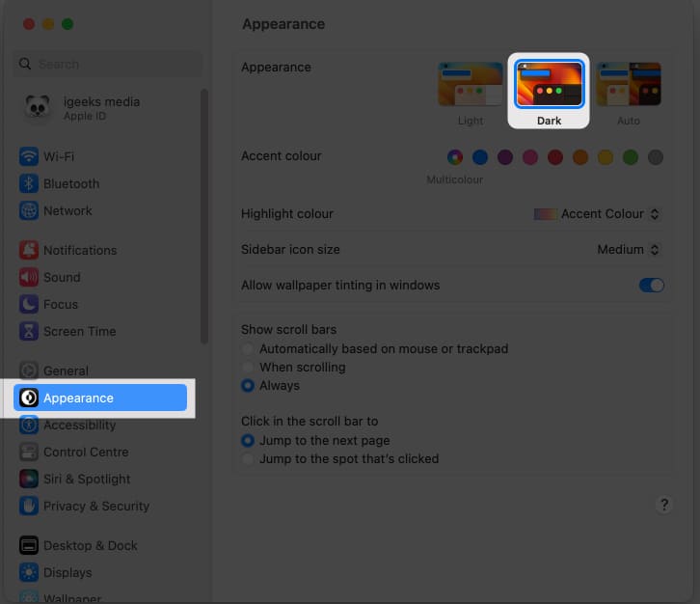
Task: Pick the purple accent colour swatch
Action: click(505, 157)
